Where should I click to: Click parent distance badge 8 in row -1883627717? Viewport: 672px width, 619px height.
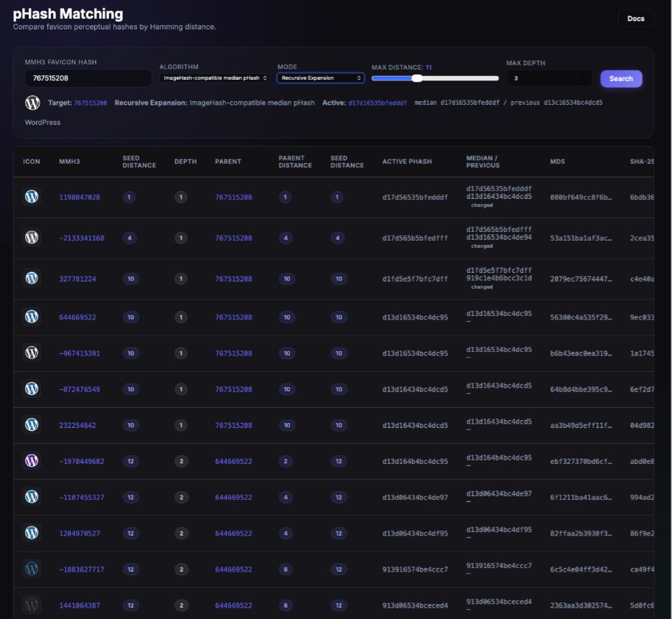(286, 569)
